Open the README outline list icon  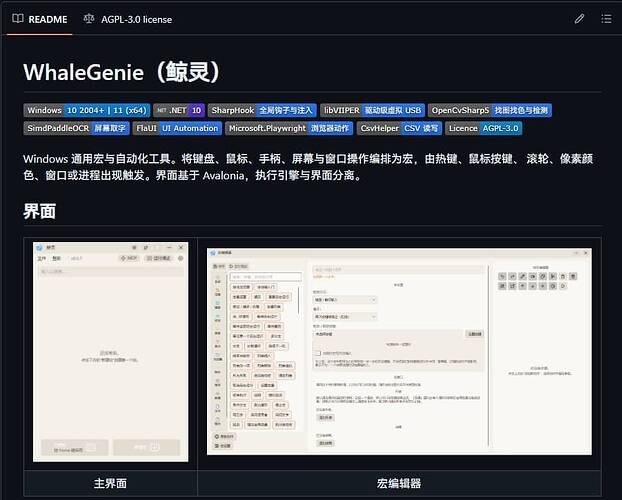click(x=606, y=19)
